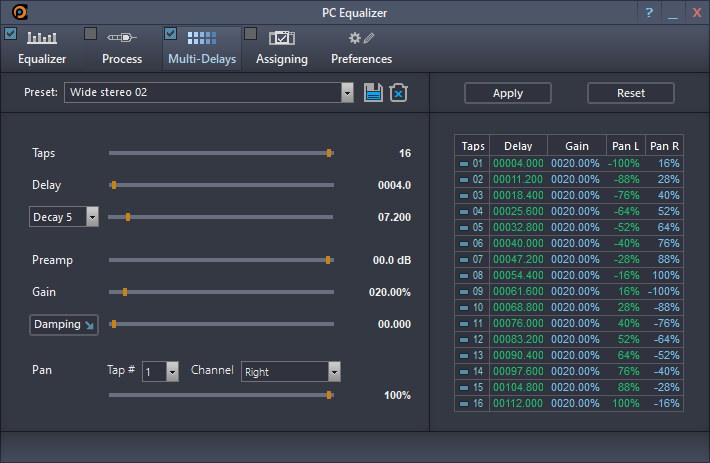The image size is (710, 463).
Task: Click the Pan R column header
Action: coord(664,146)
